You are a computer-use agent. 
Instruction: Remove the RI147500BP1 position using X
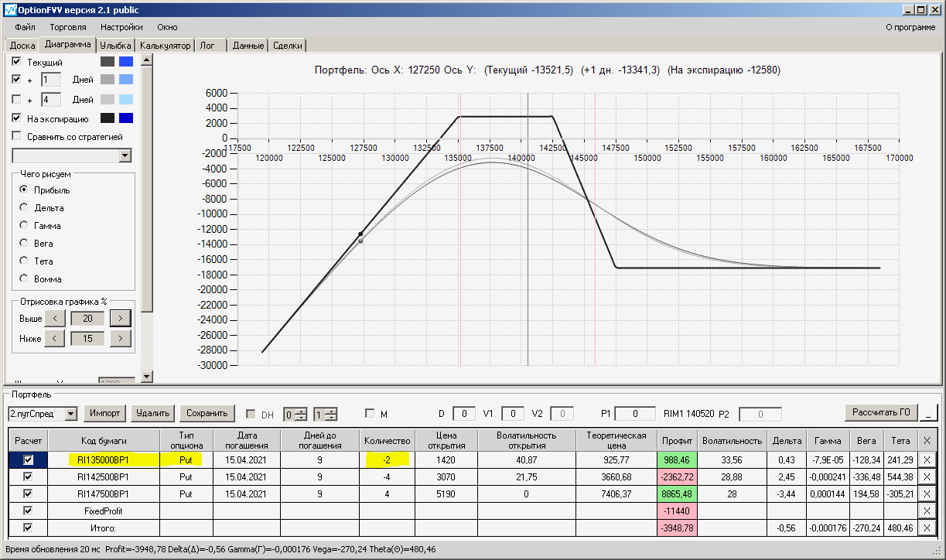click(x=927, y=493)
